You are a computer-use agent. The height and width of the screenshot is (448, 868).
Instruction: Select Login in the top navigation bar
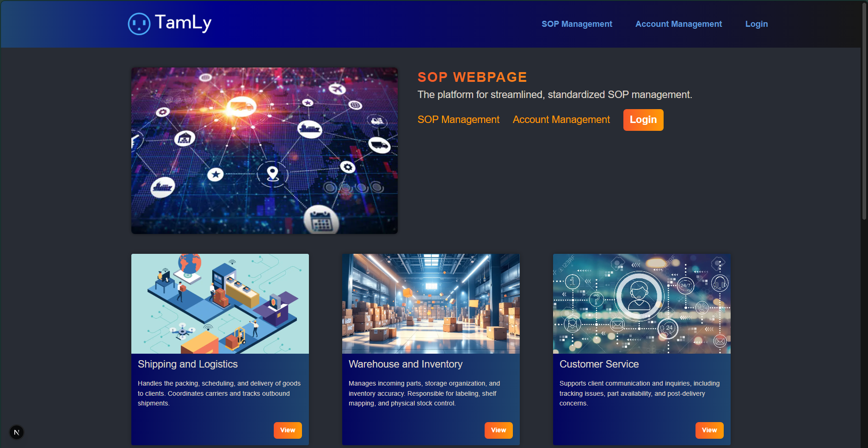(x=756, y=24)
